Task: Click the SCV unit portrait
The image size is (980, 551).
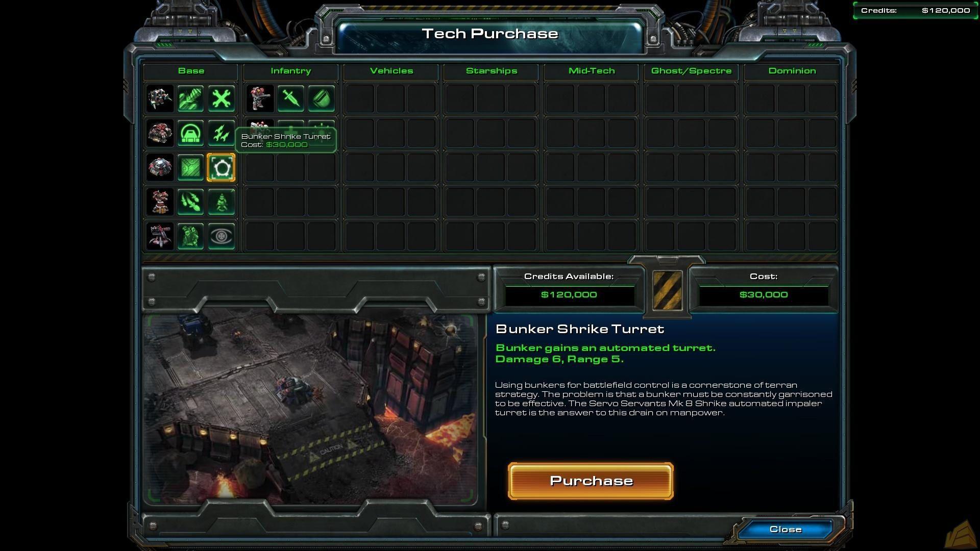Action: pos(160,98)
